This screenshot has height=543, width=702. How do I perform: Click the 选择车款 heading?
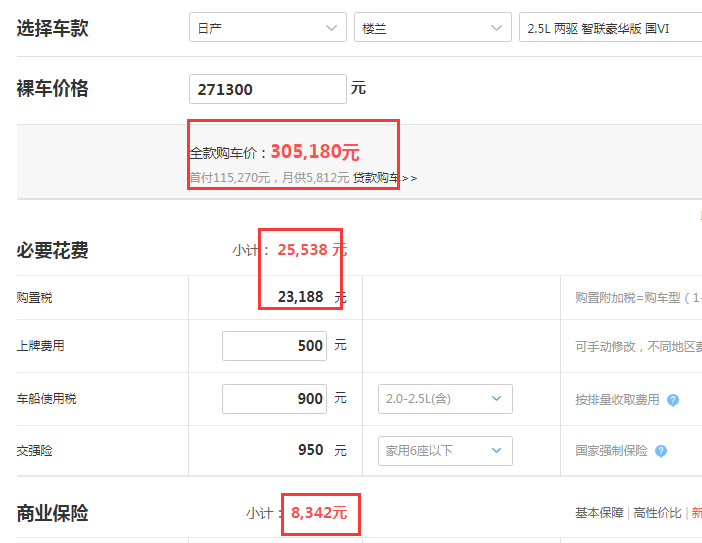[52, 28]
